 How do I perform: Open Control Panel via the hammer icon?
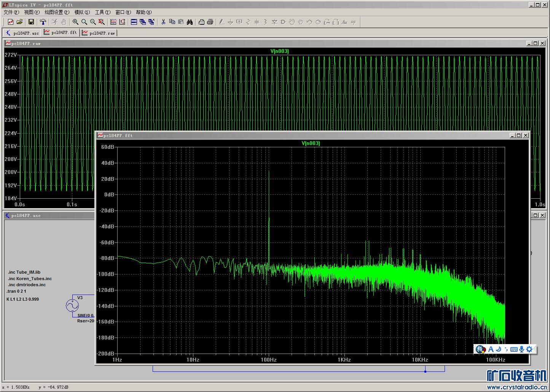point(43,22)
